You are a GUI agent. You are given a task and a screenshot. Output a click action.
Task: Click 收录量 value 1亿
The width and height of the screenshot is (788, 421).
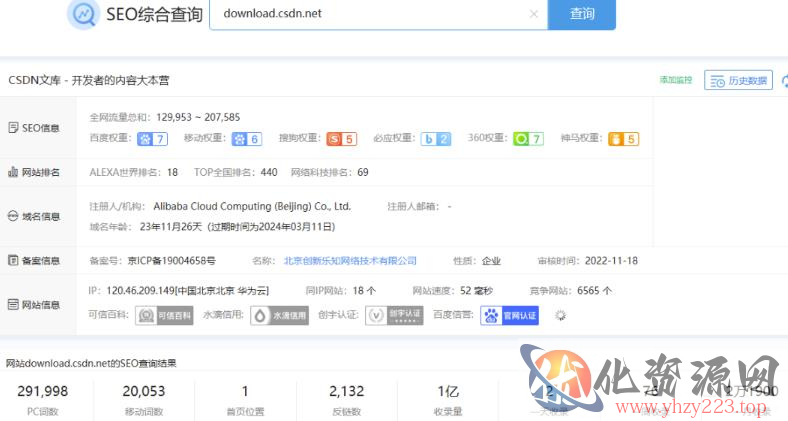tap(448, 391)
